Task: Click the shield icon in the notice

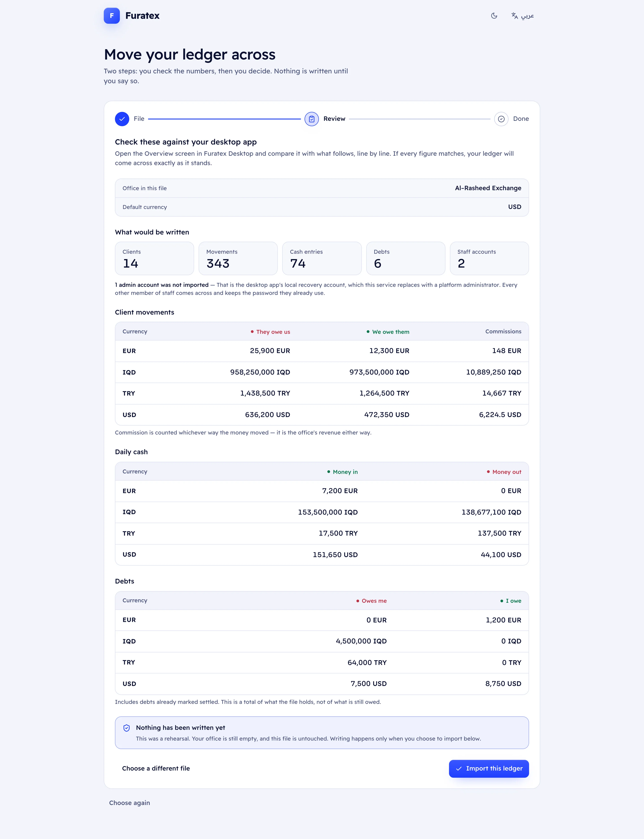Action: pyautogui.click(x=127, y=728)
